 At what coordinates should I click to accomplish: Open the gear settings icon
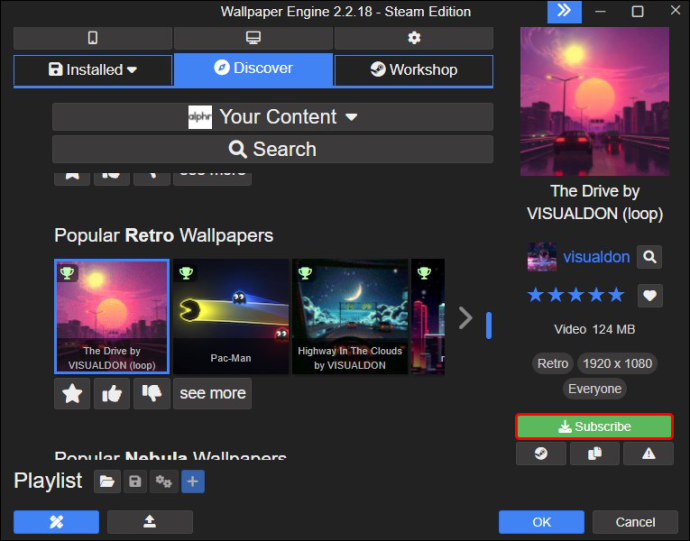(x=414, y=38)
